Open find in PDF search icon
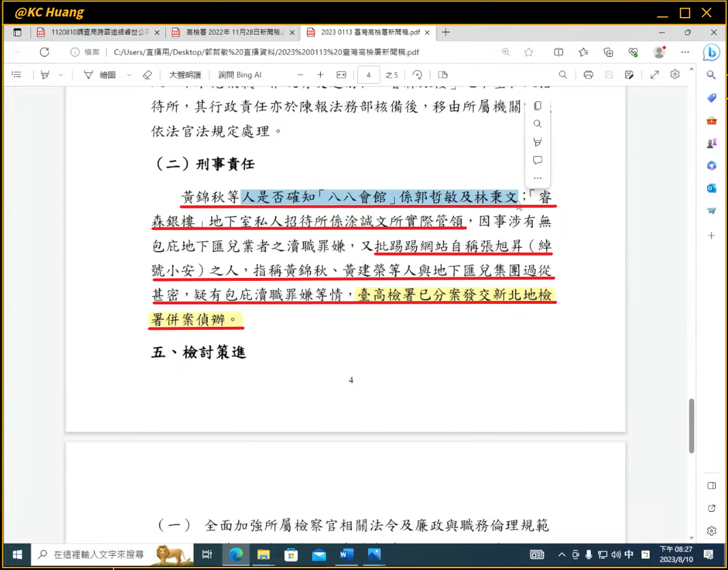The height and width of the screenshot is (570, 728). [x=563, y=75]
